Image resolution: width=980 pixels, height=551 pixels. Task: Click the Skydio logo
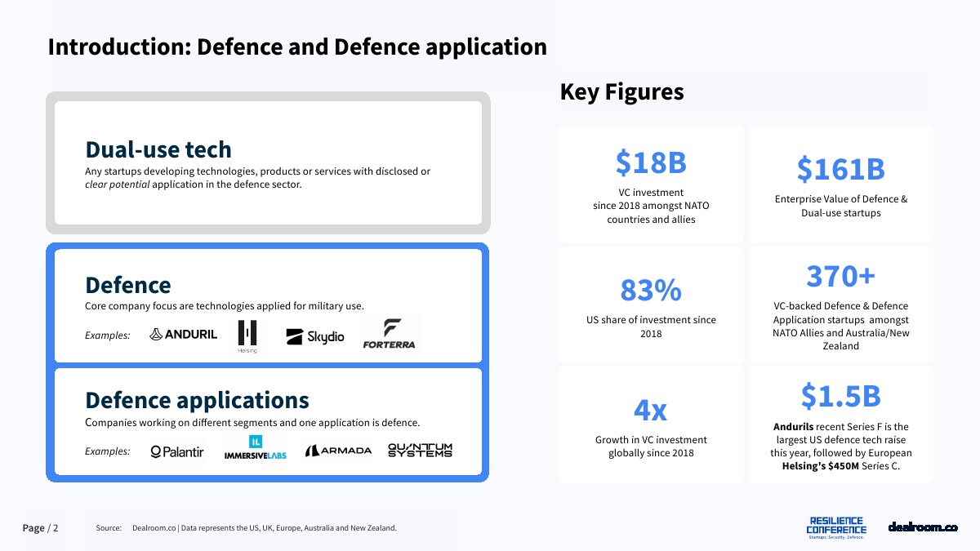[315, 336]
